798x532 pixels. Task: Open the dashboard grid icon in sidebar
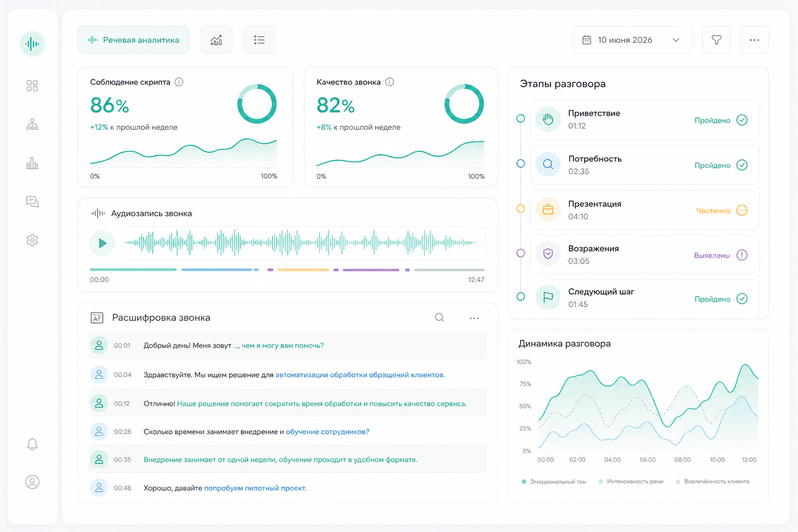(32, 86)
